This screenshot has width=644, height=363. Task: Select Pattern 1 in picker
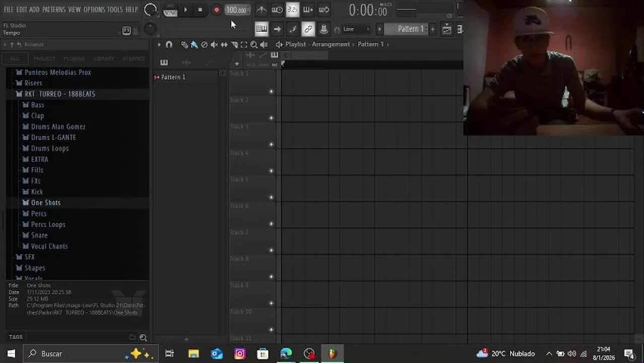pyautogui.click(x=173, y=77)
